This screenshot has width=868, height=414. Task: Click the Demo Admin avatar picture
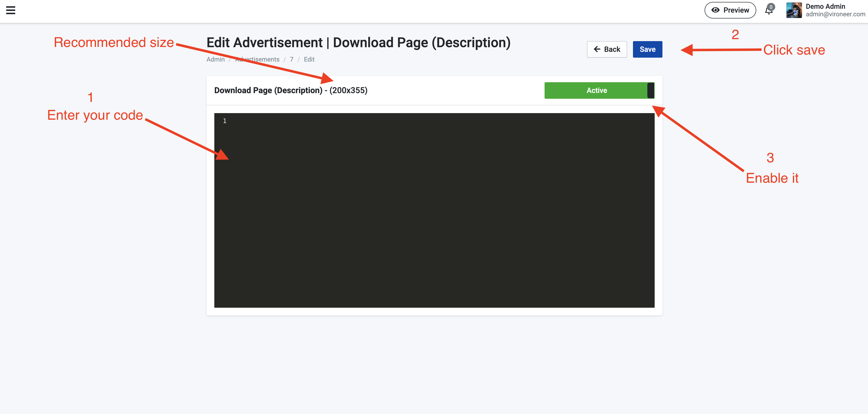click(x=794, y=10)
